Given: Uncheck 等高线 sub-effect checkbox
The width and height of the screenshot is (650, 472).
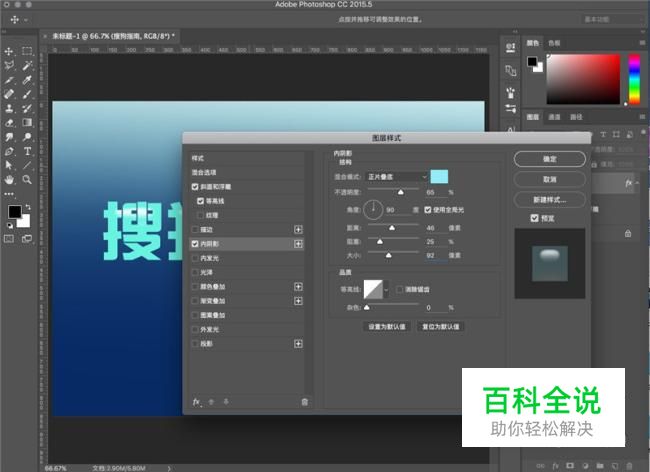Looking at the screenshot, I should click(201, 201).
